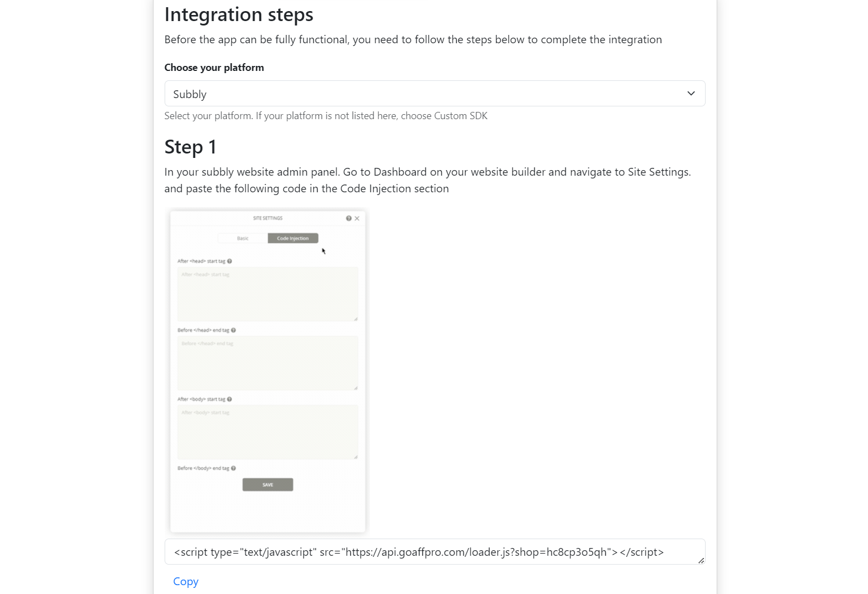Click help icon beside After head start tag
868x594 pixels.
pyautogui.click(x=229, y=261)
